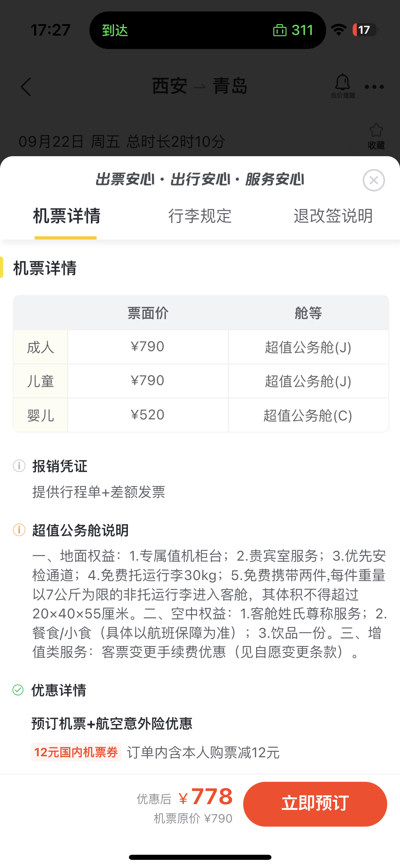The width and height of the screenshot is (400, 868).
Task: Select the 机票详情 tab
Action: coord(66,216)
